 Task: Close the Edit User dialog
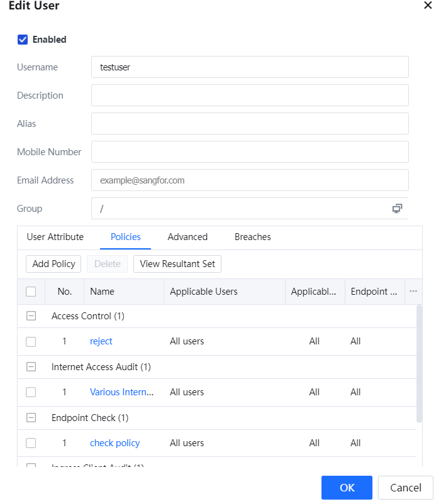[x=428, y=6]
